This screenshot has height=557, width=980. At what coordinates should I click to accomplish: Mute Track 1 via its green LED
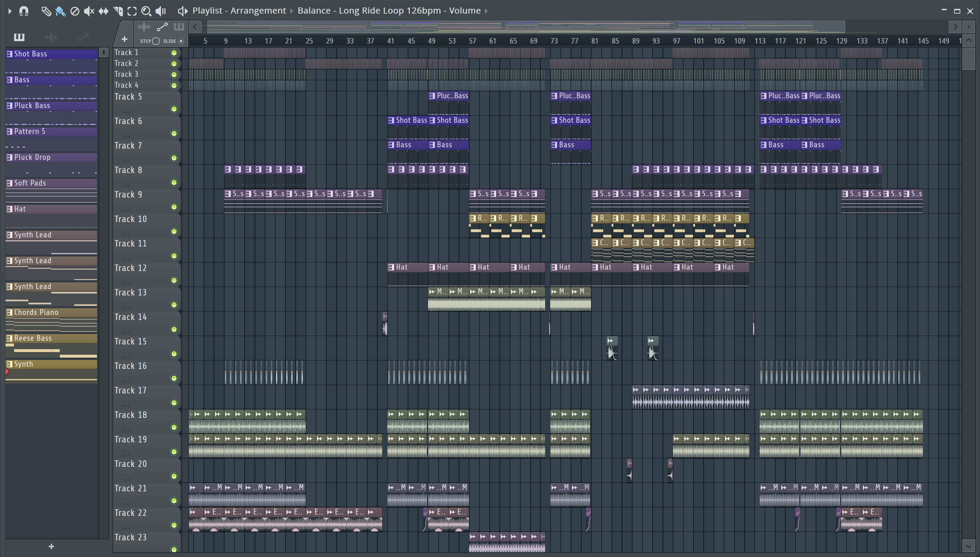point(174,53)
